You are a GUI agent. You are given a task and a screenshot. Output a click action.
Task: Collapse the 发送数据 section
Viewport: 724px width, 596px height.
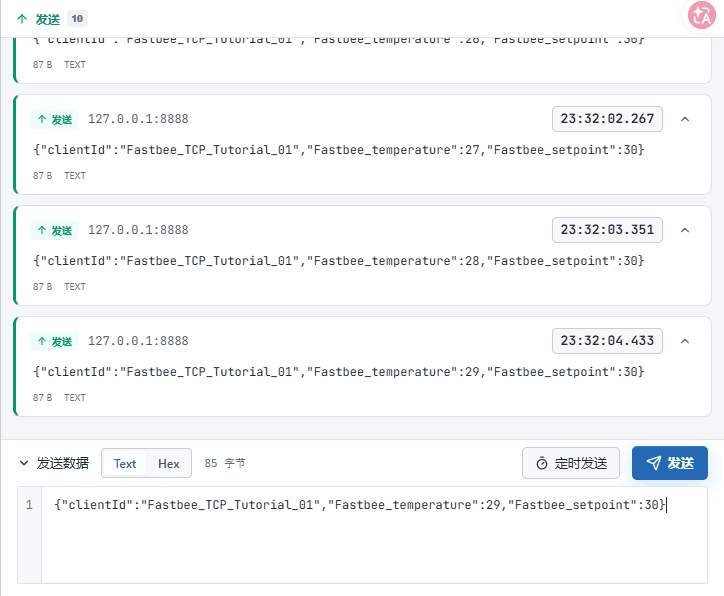[24, 463]
